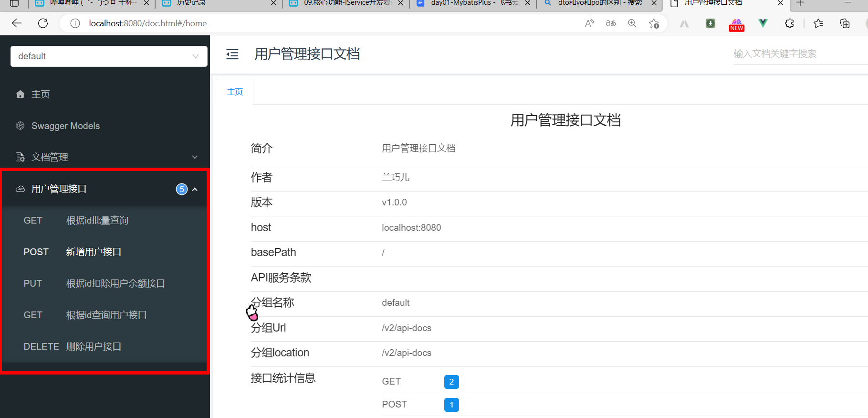Open the default group dropdown
868x418 pixels.
[x=109, y=56]
